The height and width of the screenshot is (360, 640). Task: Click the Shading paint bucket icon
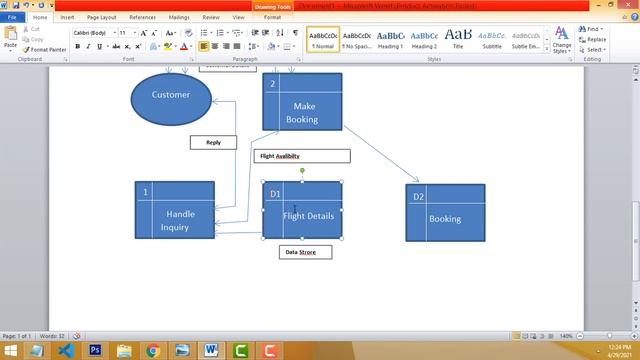(x=271, y=47)
